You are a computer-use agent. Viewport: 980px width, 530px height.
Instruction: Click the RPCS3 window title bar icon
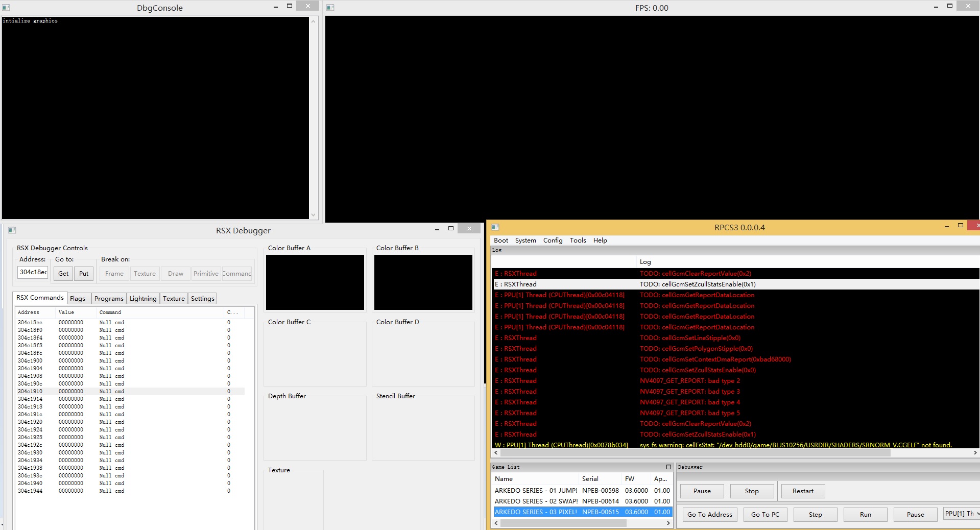[495, 227]
